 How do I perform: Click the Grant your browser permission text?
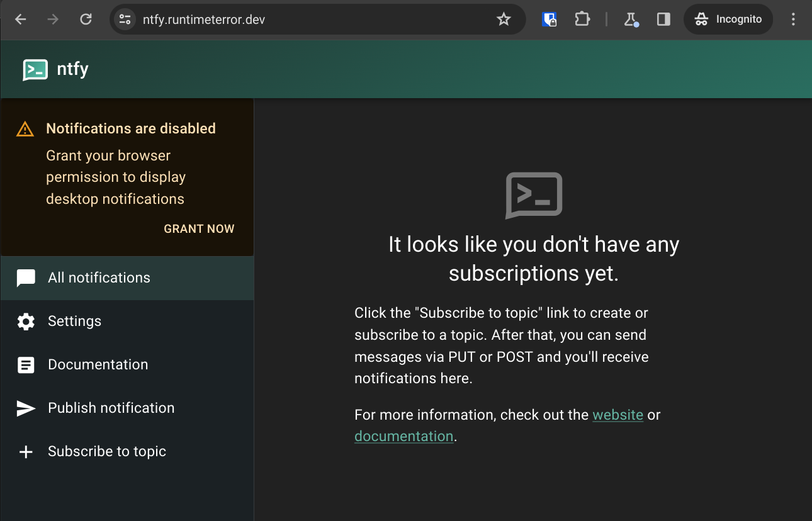point(116,177)
